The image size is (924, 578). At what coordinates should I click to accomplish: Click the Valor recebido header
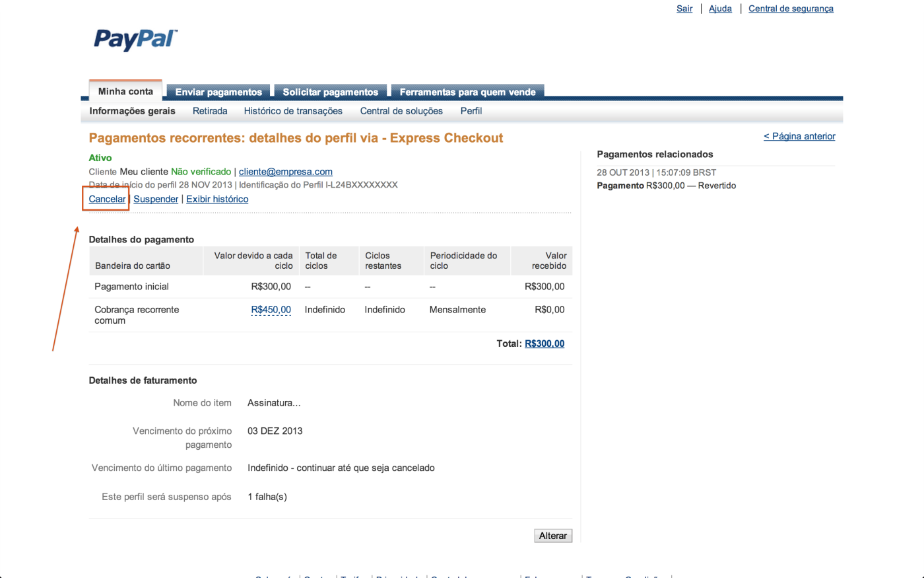pyautogui.click(x=549, y=260)
